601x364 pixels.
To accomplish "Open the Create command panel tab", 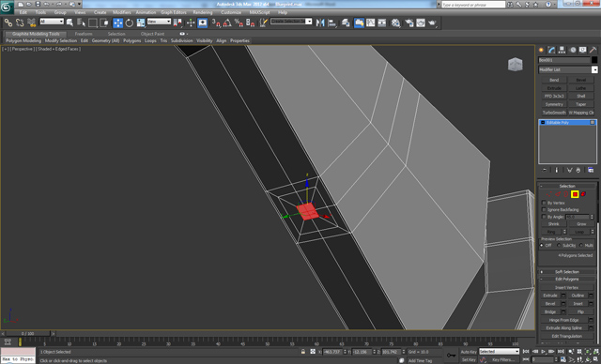I will pos(541,50).
